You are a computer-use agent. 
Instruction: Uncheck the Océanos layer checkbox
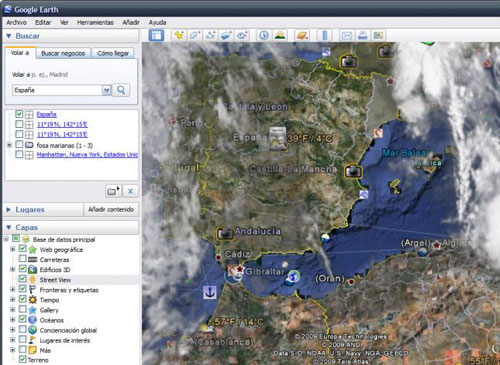[22, 319]
